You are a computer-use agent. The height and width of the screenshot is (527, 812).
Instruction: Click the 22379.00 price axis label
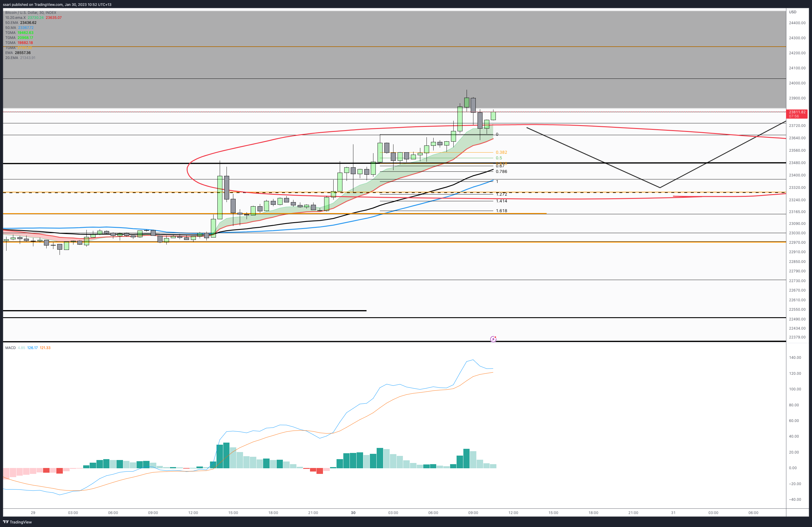tap(797, 337)
